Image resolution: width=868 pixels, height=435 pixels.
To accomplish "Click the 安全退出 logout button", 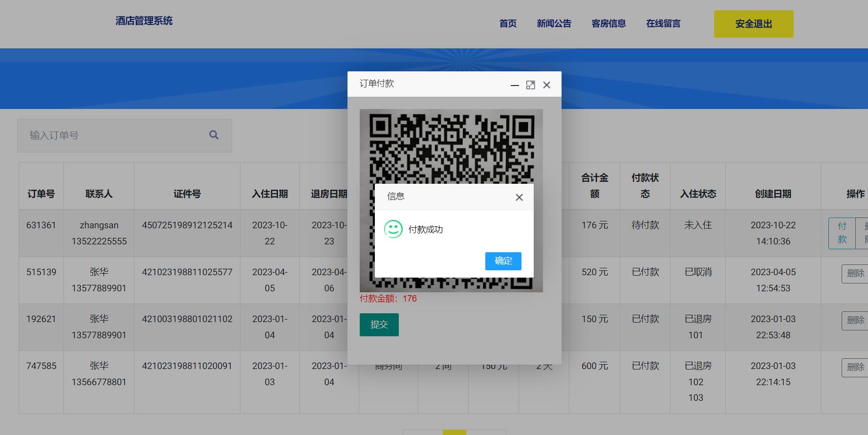I will [x=754, y=24].
